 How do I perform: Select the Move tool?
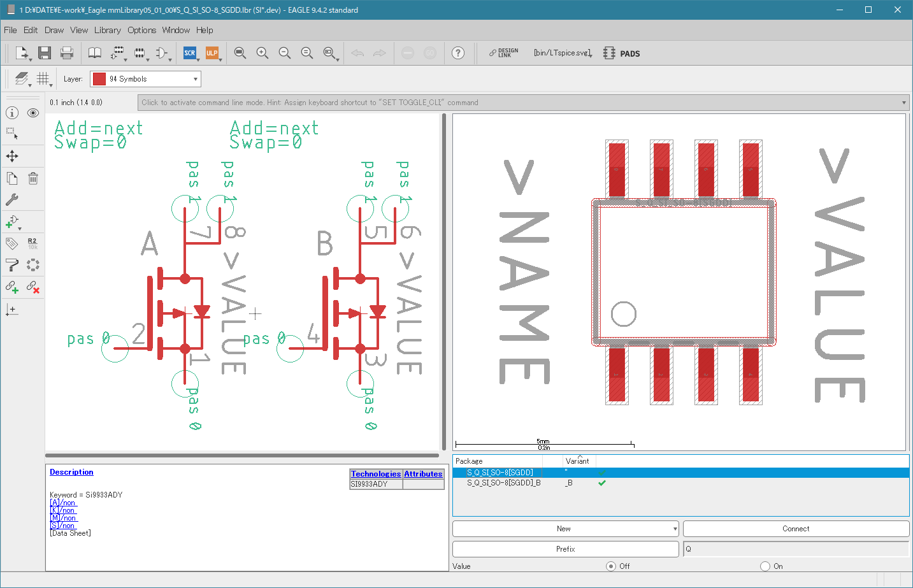(x=12, y=156)
